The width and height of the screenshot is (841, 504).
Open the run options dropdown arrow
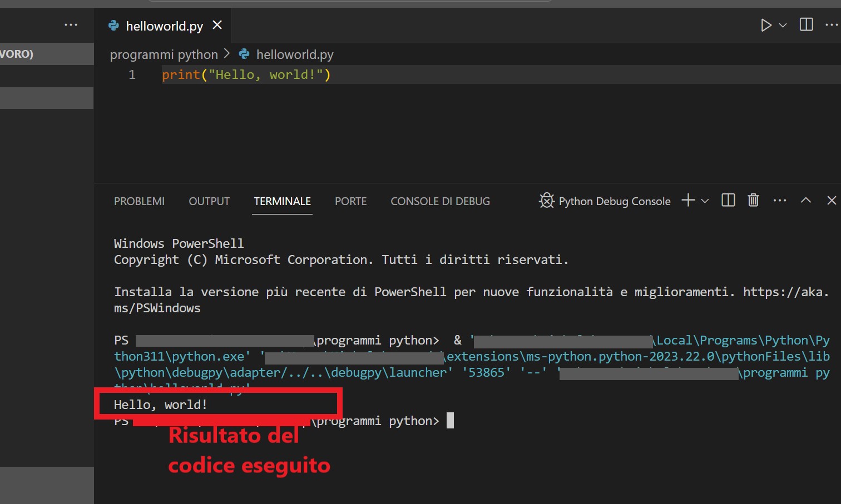pos(783,25)
